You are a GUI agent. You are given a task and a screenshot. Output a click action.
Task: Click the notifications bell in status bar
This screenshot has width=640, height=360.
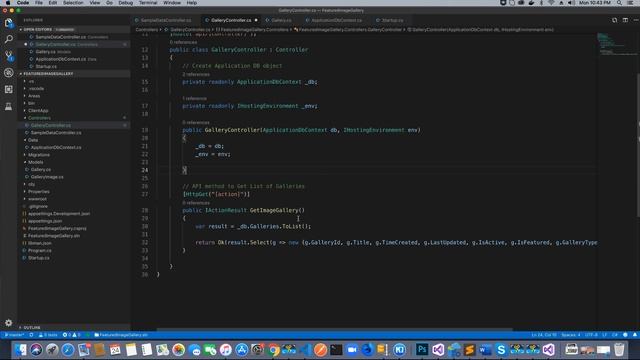pos(635,335)
